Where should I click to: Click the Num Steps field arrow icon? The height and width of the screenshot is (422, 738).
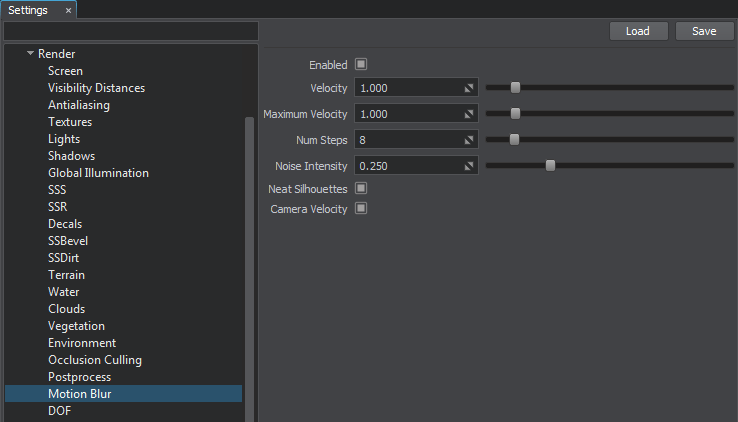pos(469,140)
